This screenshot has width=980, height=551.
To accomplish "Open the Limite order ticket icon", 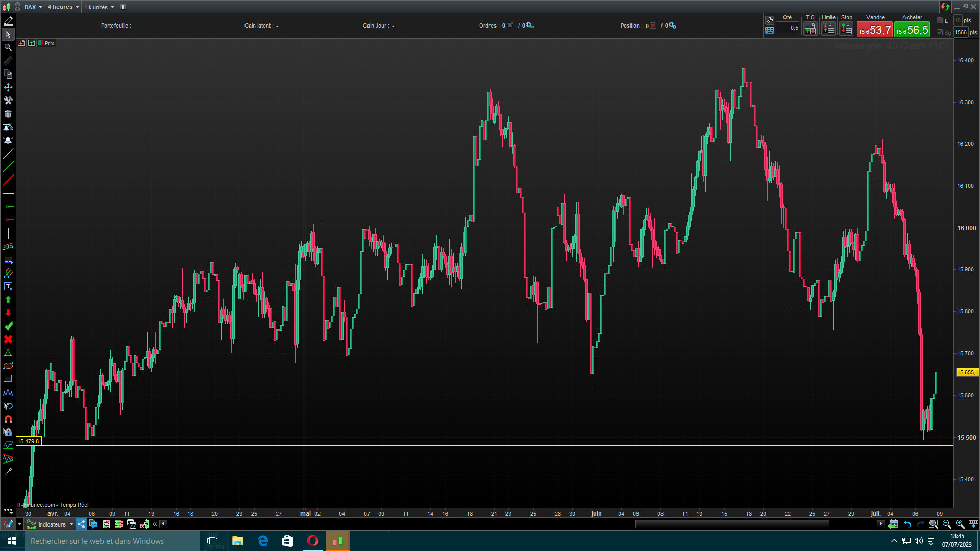I will pos(828,29).
